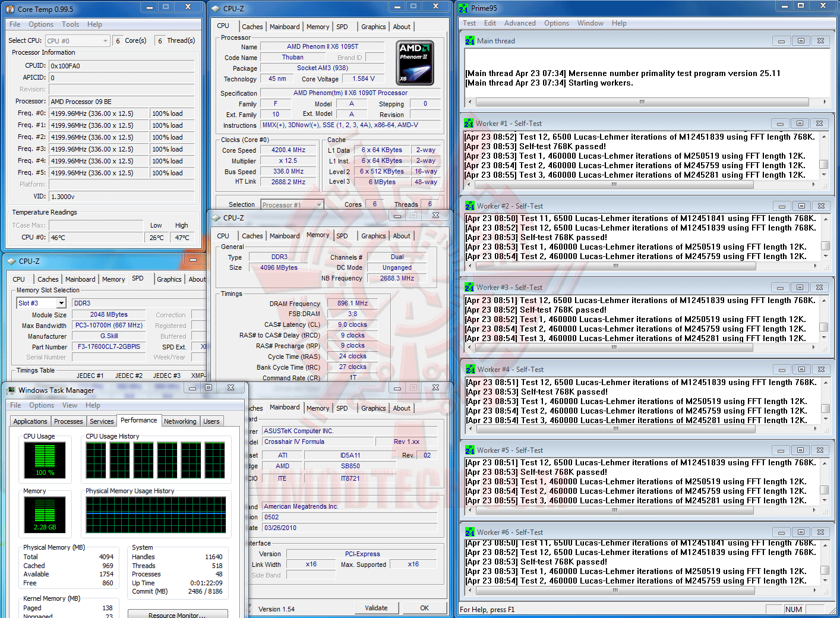Click the Core Temp title bar icon
This screenshot has height=618, width=840.
tap(10, 9)
